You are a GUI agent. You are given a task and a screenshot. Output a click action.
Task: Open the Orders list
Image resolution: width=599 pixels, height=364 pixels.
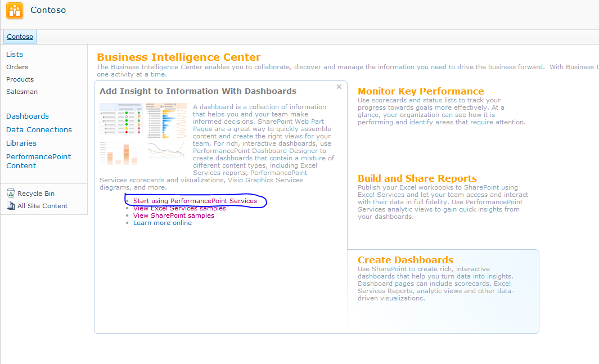pyautogui.click(x=17, y=67)
